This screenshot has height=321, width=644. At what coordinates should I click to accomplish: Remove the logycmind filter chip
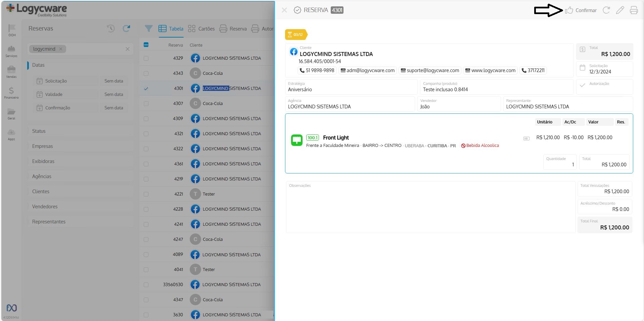coord(61,49)
